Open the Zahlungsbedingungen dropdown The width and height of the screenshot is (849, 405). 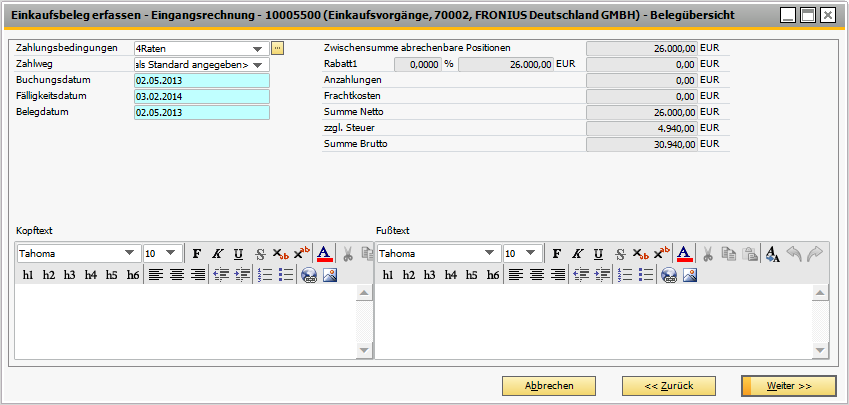pos(258,48)
